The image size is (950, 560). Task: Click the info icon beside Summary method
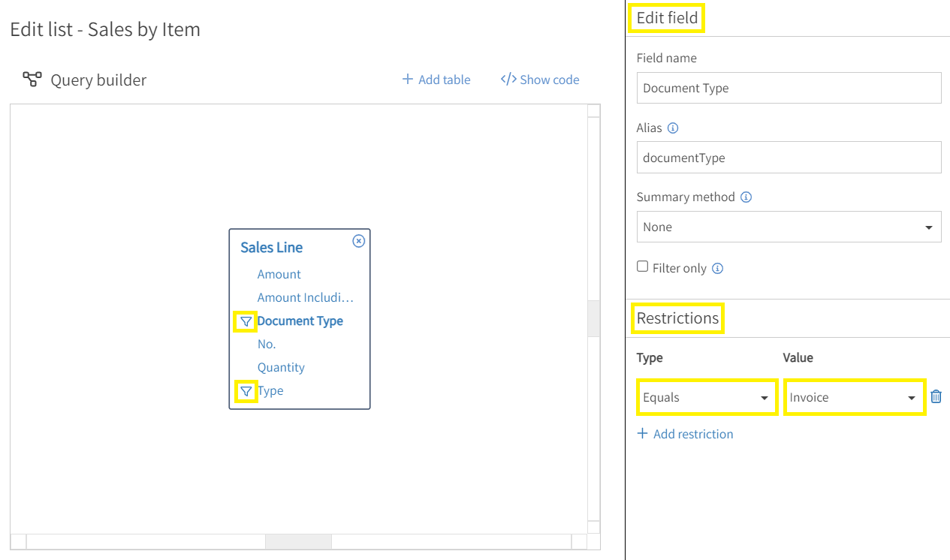[746, 197]
